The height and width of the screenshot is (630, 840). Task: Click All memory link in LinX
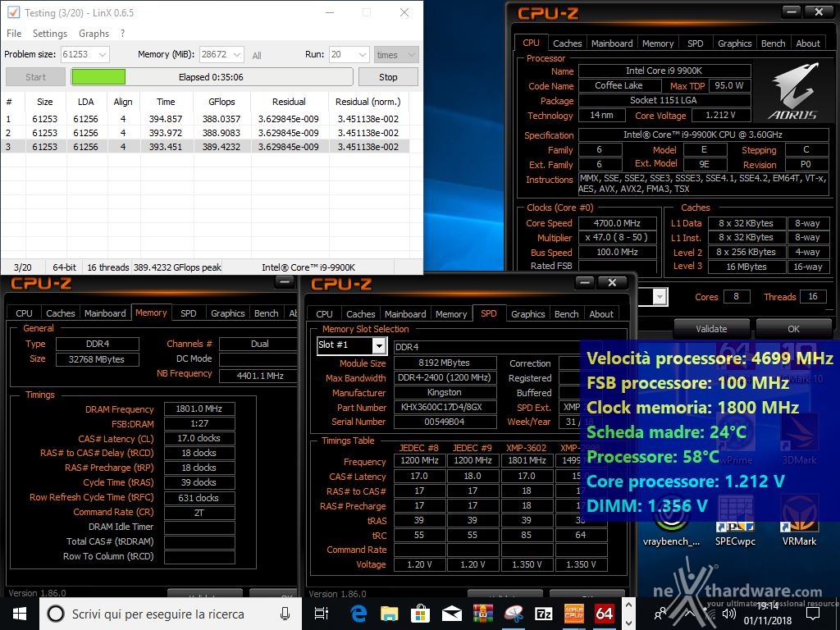click(x=257, y=56)
